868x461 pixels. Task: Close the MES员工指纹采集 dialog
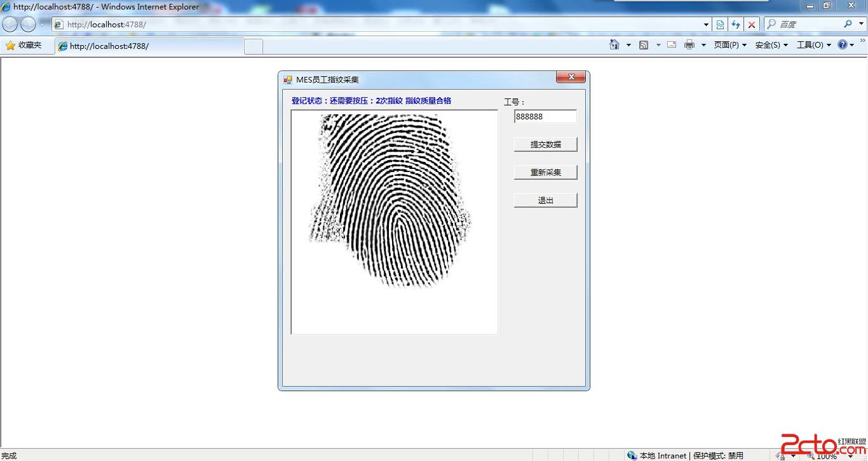[571, 77]
